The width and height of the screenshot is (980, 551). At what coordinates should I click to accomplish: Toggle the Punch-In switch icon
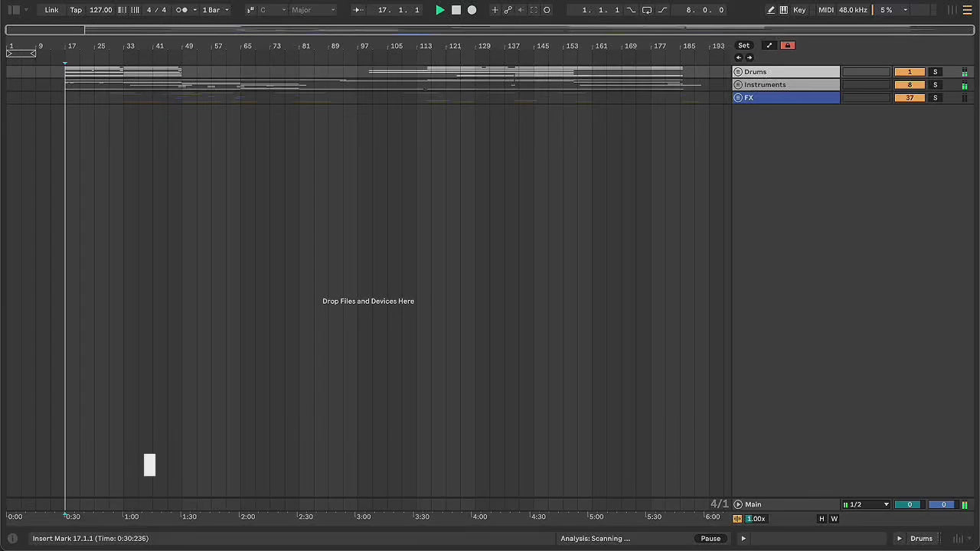[631, 10]
